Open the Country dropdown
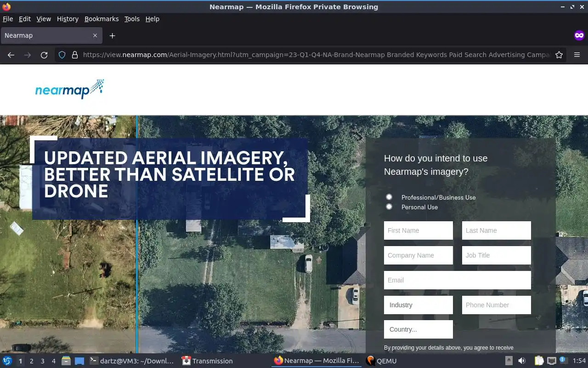 click(418, 329)
